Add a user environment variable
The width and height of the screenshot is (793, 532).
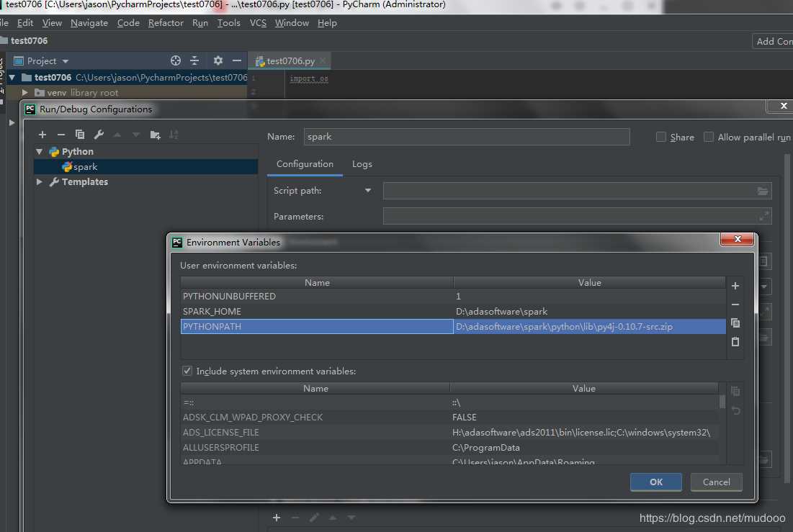point(735,286)
